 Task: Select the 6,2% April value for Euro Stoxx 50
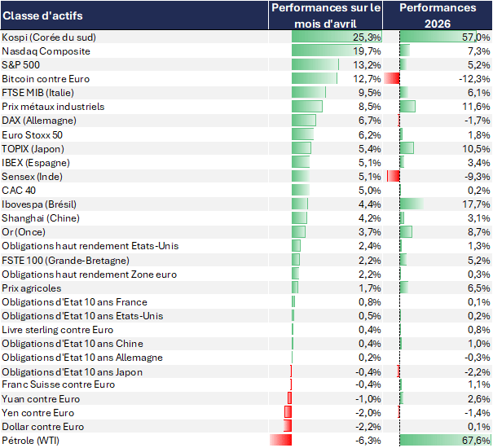click(370, 135)
